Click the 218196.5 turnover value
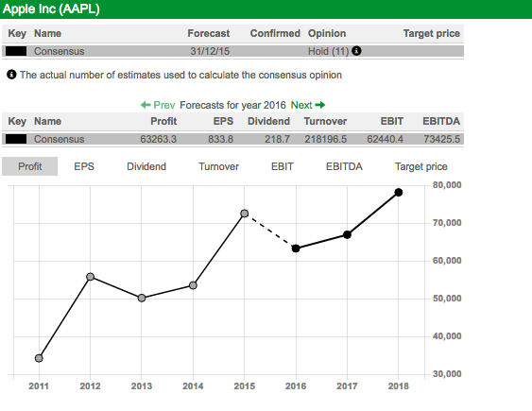The width and height of the screenshot is (532, 411). click(x=326, y=139)
